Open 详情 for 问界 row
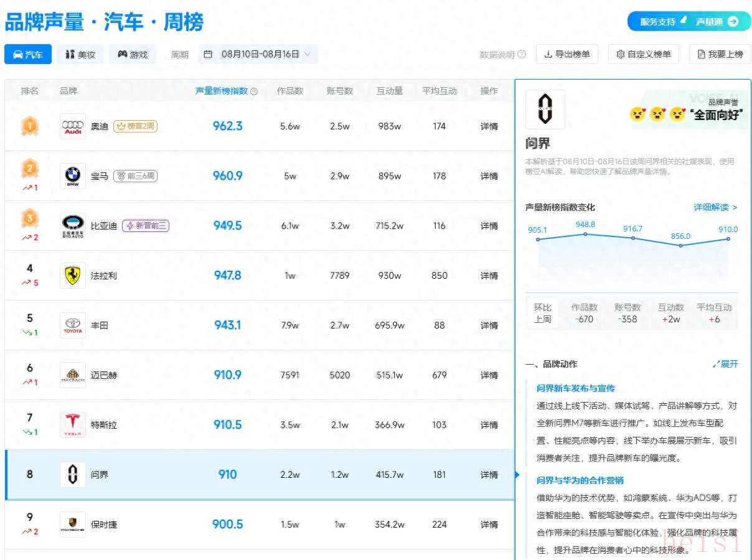 489,475
